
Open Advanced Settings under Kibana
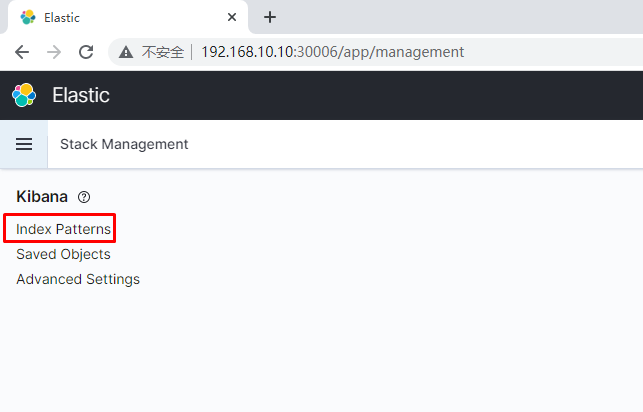78,279
